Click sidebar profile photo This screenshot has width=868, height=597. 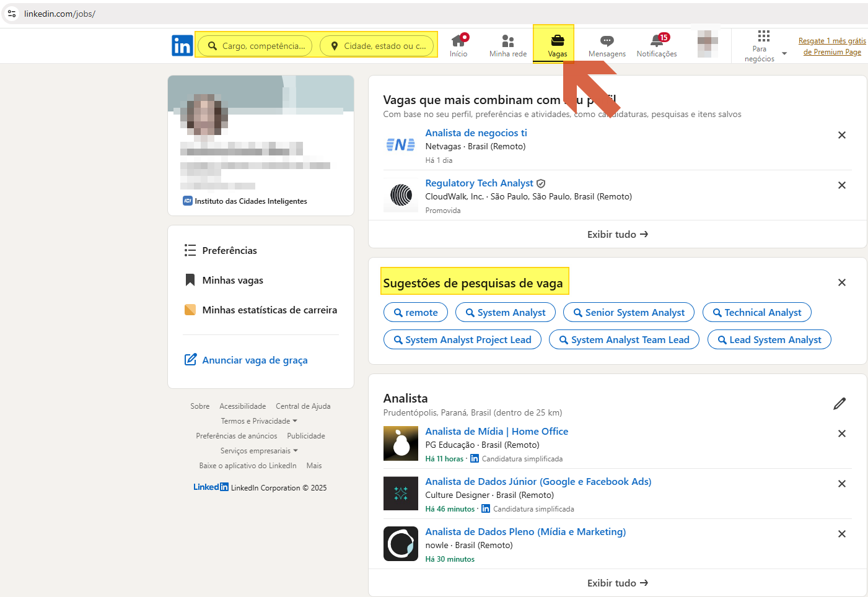point(204,115)
